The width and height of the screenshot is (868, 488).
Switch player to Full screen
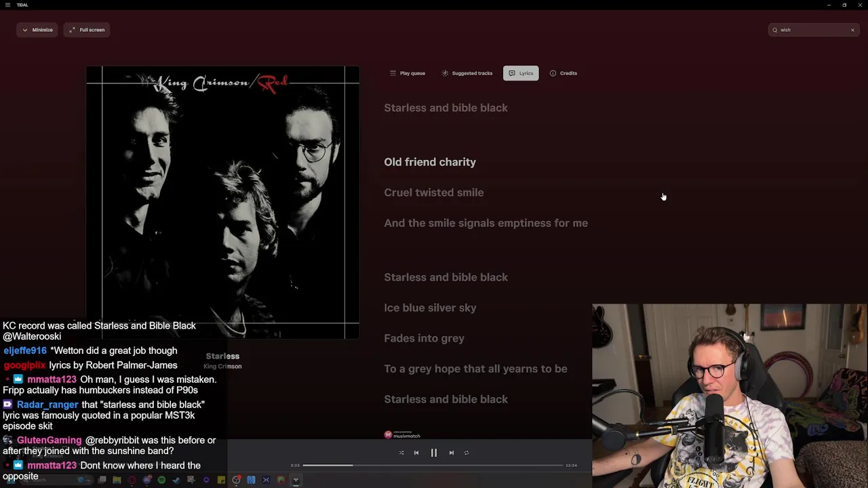[x=87, y=30]
